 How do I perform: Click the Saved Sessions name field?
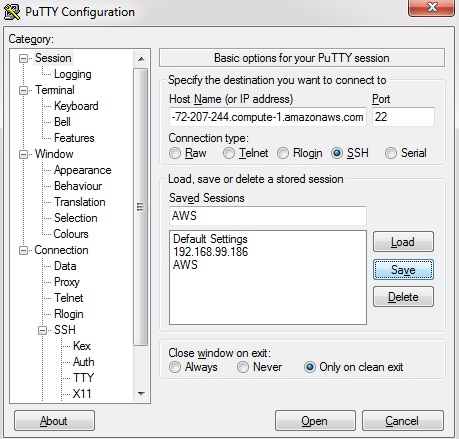[268, 216]
